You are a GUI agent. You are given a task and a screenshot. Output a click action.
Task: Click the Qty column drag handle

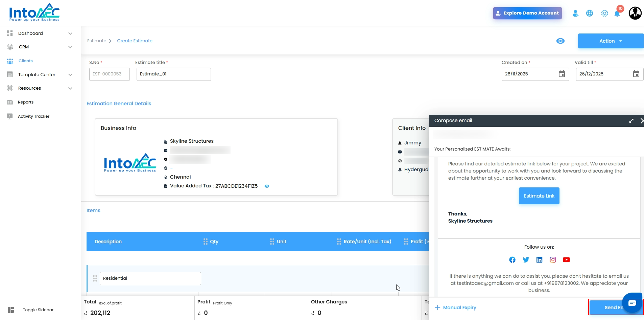point(206,242)
